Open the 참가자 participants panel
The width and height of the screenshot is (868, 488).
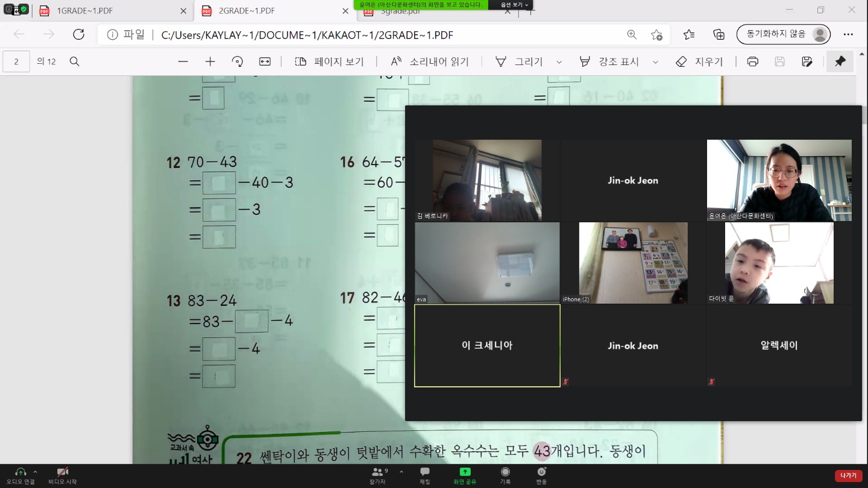pyautogui.click(x=377, y=475)
